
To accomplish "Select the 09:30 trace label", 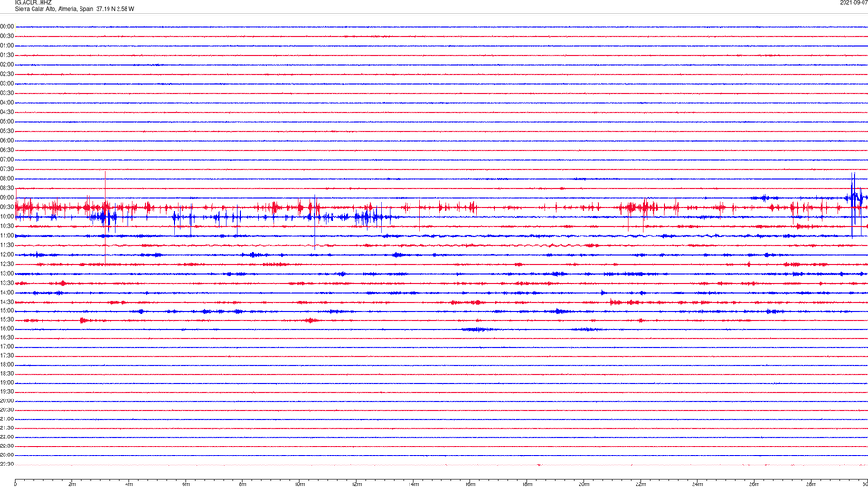I will click(6, 208).
